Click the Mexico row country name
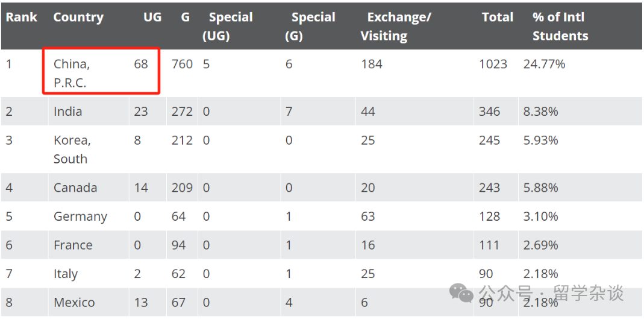This screenshot has width=644, height=319. (74, 303)
